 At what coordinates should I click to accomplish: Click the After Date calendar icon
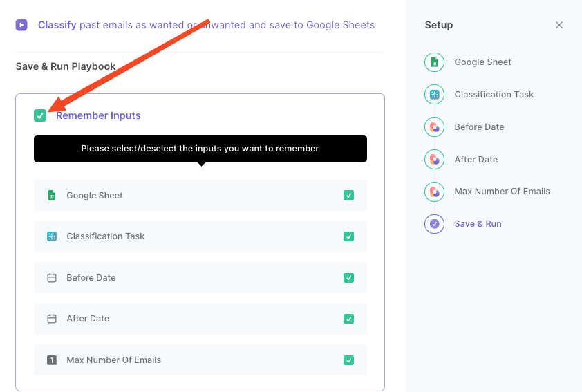(x=52, y=319)
